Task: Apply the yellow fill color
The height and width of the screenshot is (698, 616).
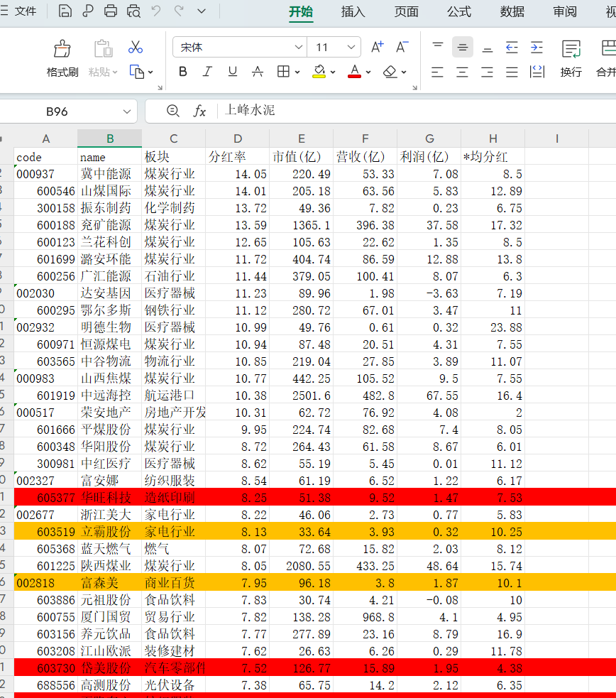Action: pos(319,72)
